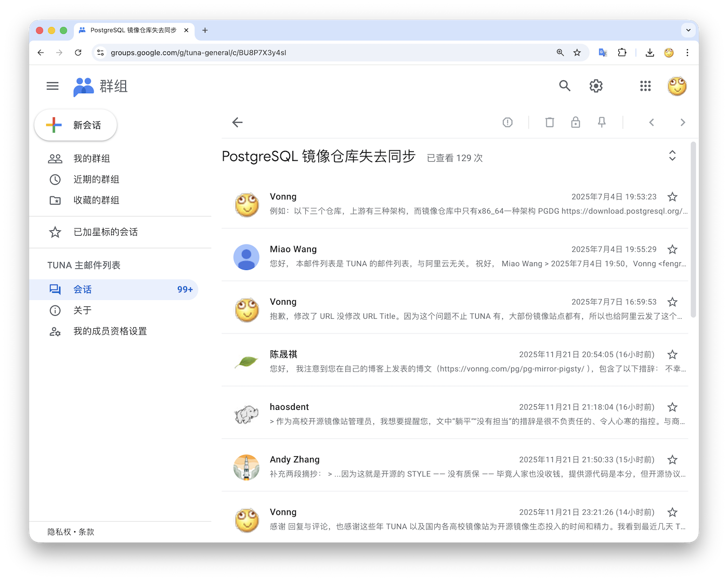Click the 新会话 button
This screenshot has width=728, height=581.
76,125
